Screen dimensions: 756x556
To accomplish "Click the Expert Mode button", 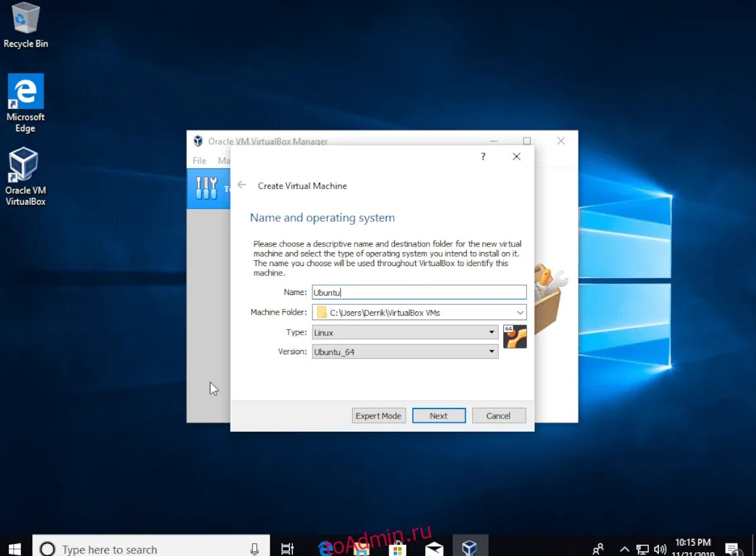I will coord(379,415).
